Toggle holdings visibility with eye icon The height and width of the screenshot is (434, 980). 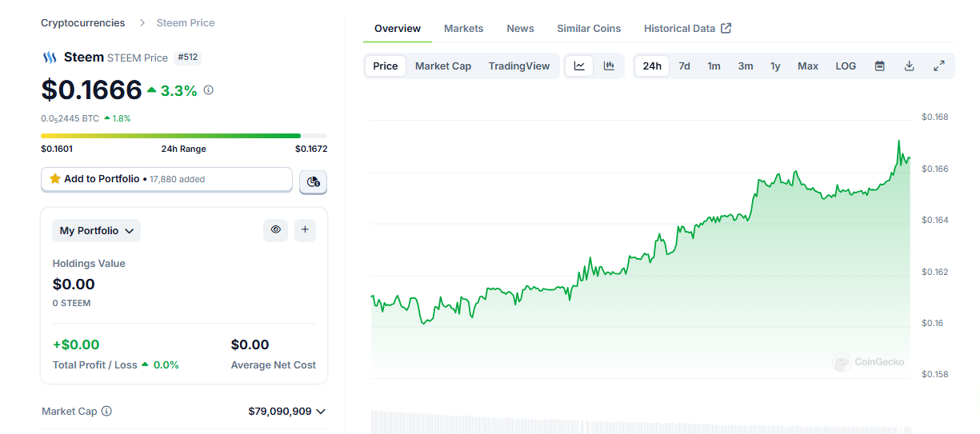pyautogui.click(x=276, y=230)
